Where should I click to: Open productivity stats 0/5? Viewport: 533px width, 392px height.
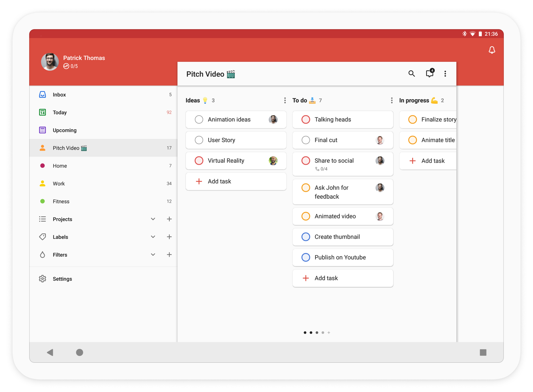71,66
